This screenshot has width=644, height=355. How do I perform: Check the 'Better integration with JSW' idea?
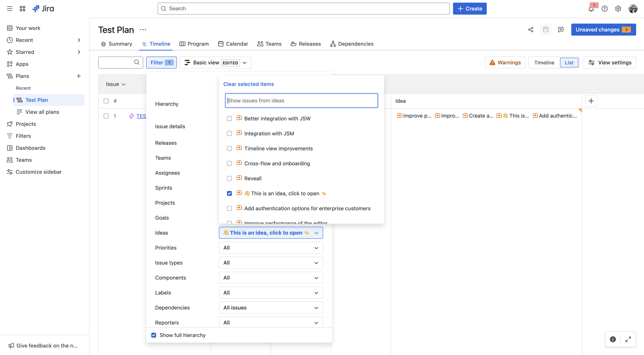[x=229, y=118]
